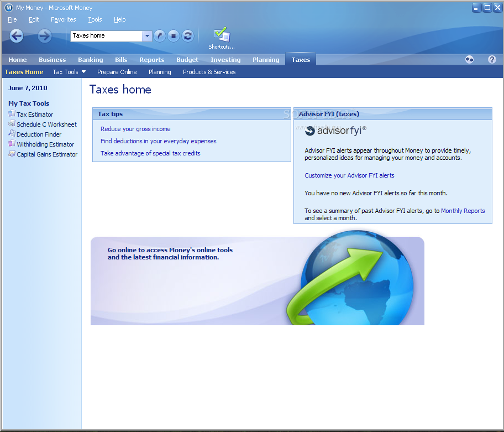This screenshot has height=432, width=504.
Task: Click the Taxes home page heading
Action: [x=120, y=90]
